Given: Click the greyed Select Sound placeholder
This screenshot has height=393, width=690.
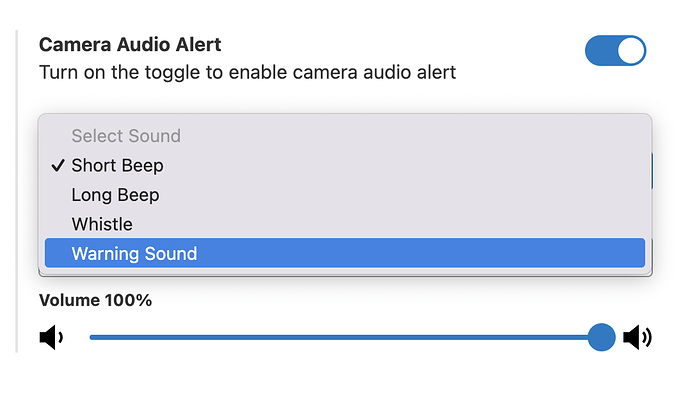Looking at the screenshot, I should [x=126, y=136].
